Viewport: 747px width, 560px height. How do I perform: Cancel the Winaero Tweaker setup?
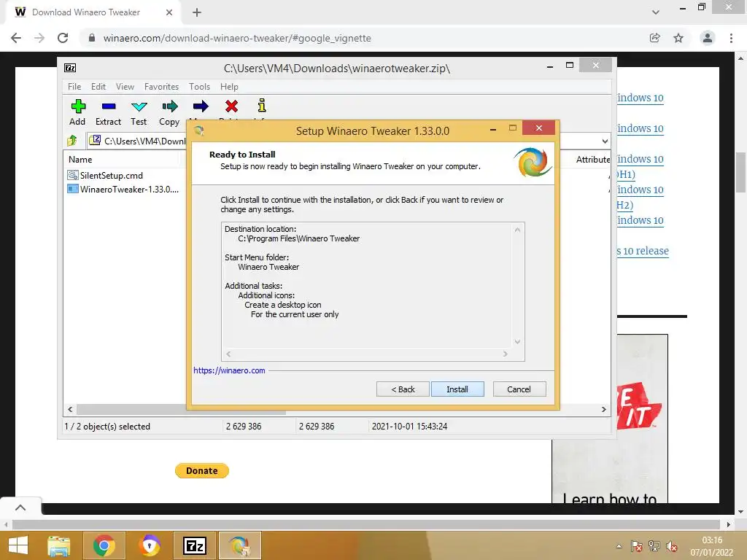(519, 389)
